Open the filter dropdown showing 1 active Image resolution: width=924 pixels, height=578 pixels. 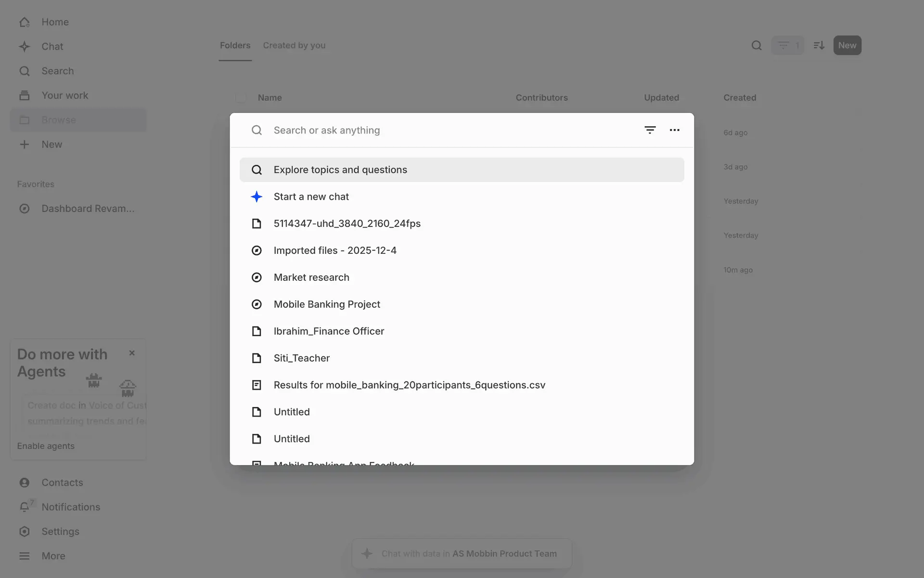pyautogui.click(x=787, y=45)
